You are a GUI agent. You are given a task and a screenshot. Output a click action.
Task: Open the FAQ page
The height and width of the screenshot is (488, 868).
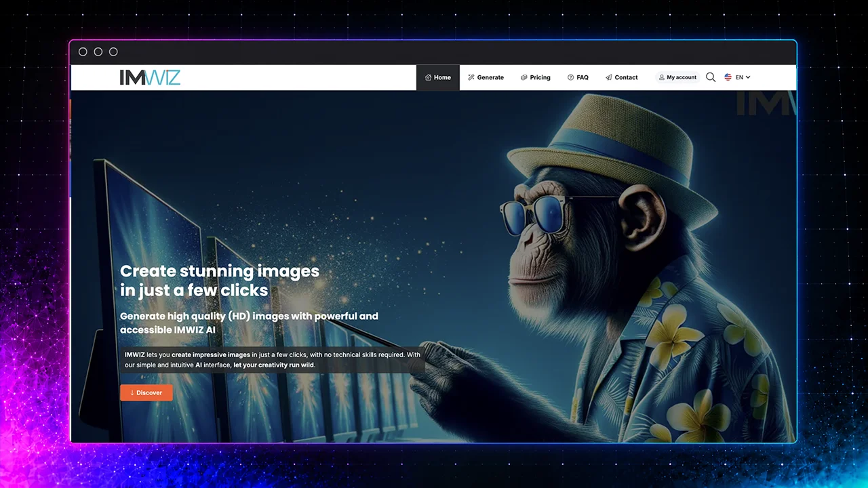click(578, 77)
